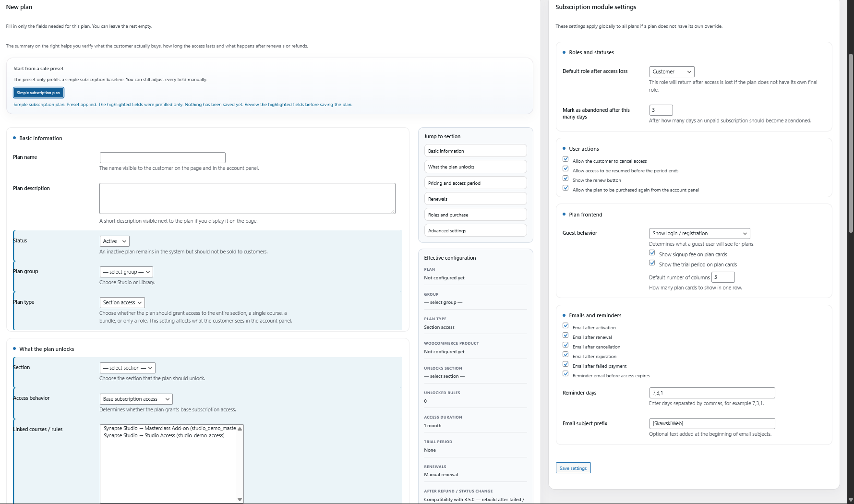Toggle Email after renewal checkbox
Viewport: 854px width, 504px height.
pos(565,335)
